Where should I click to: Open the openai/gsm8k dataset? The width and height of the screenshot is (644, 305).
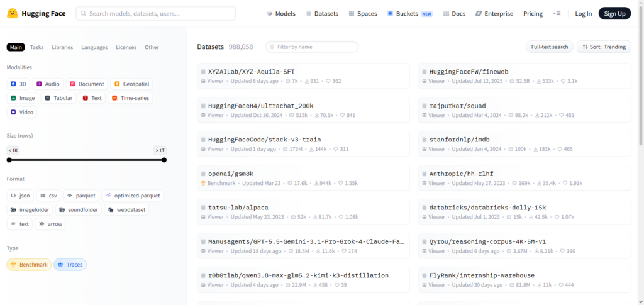[x=304, y=178]
